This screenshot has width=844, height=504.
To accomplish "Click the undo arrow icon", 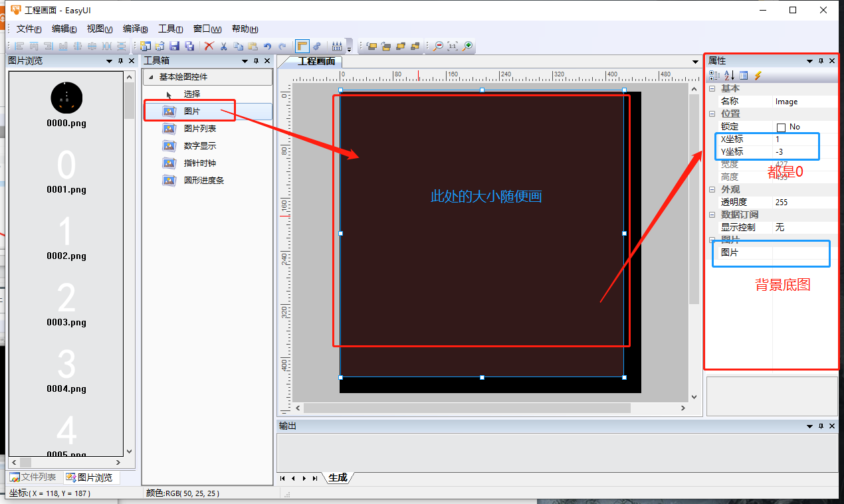I will click(267, 46).
